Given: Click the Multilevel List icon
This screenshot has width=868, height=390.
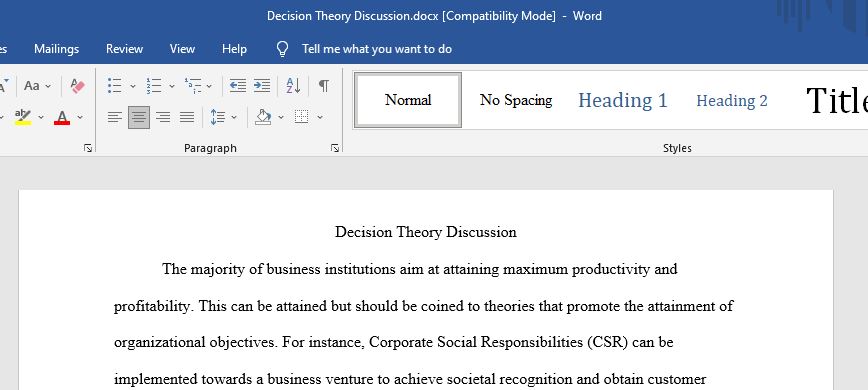Looking at the screenshot, I should tap(193, 86).
